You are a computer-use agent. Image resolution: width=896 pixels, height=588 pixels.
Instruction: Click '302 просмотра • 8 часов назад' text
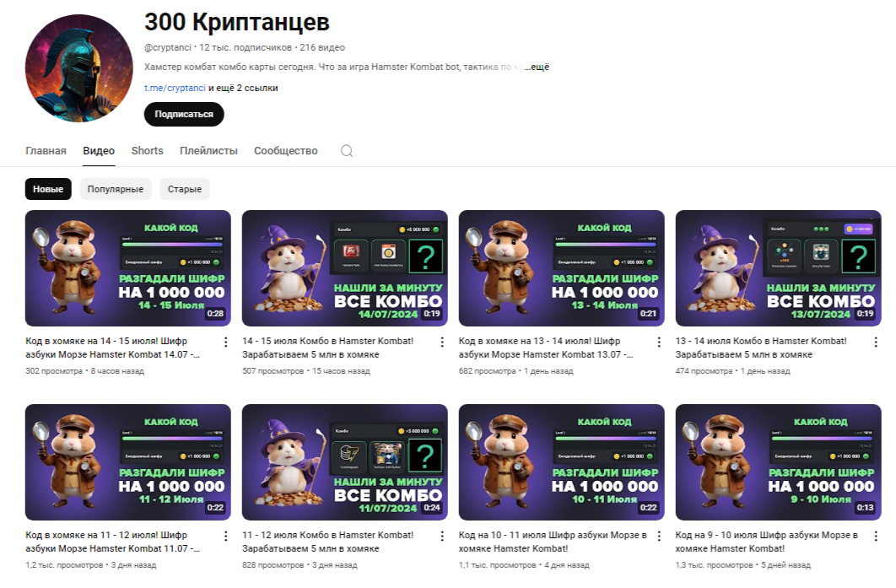84,371
